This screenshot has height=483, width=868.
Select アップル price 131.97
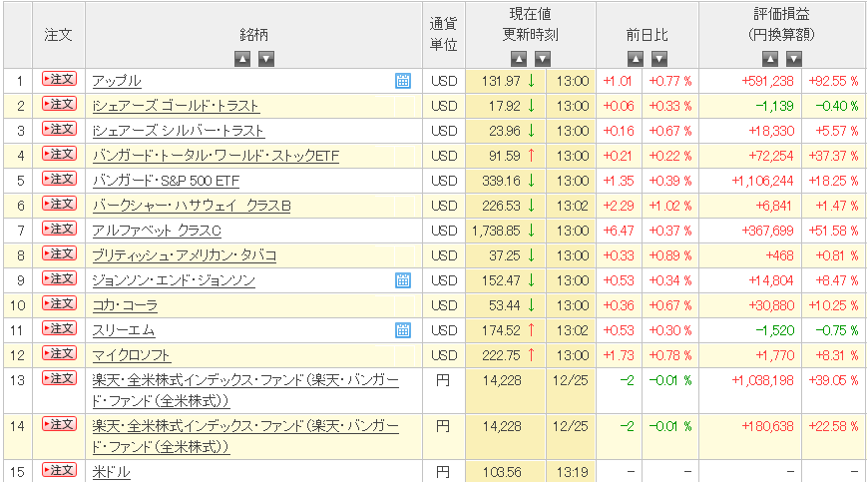pos(501,81)
